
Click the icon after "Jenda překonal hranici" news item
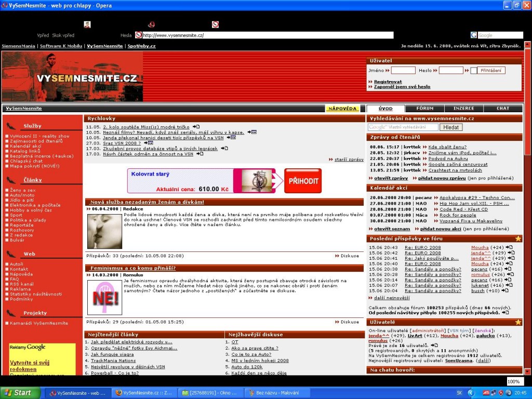[231, 138]
